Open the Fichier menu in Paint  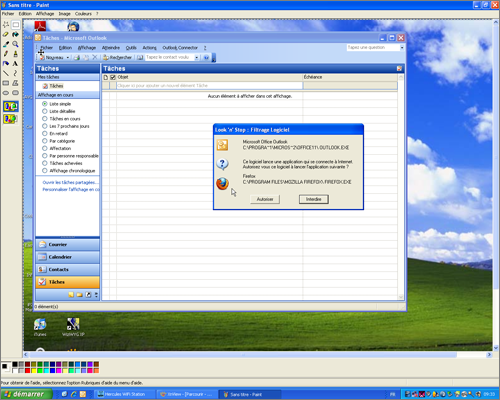click(8, 14)
